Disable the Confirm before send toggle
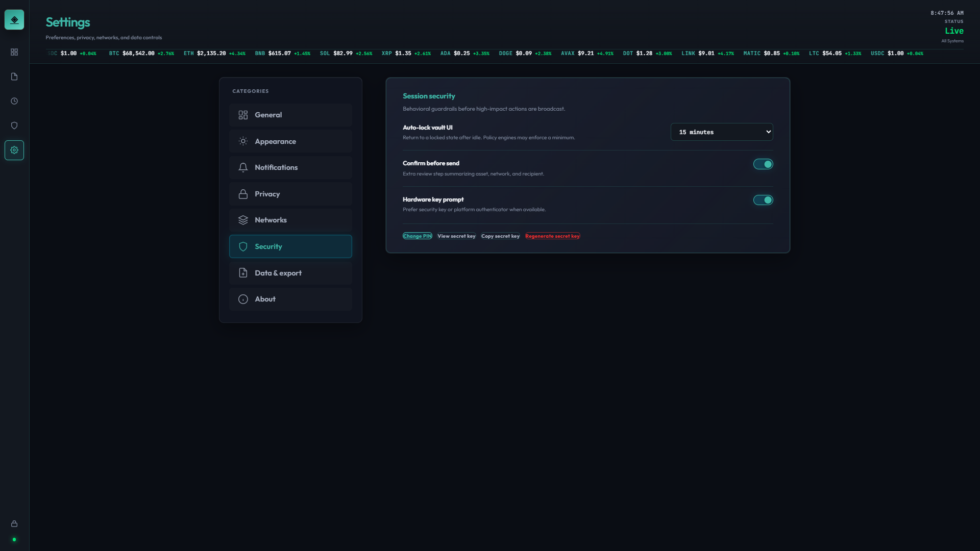Viewport: 980px width, 551px height. [763, 164]
